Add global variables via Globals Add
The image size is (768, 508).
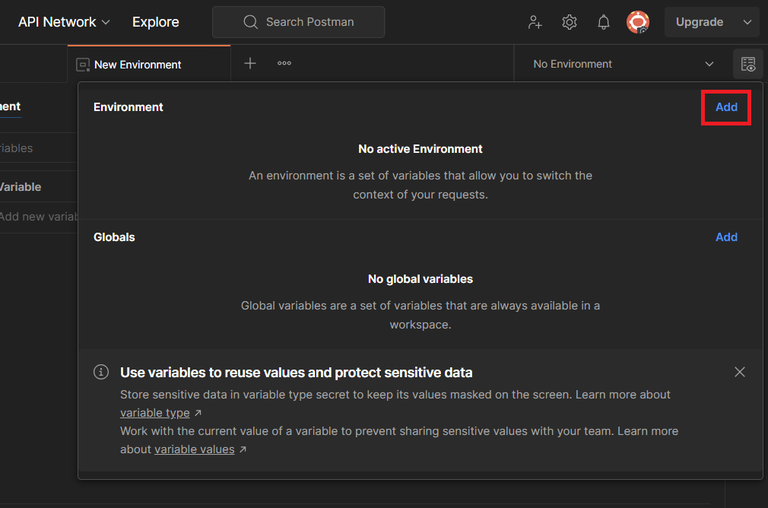[726, 237]
